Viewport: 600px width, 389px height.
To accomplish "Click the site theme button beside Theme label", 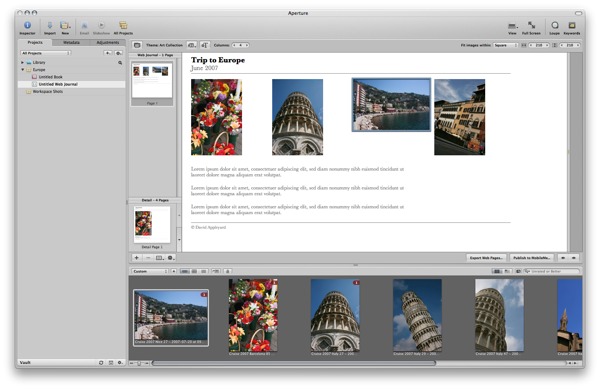I will pyautogui.click(x=137, y=45).
